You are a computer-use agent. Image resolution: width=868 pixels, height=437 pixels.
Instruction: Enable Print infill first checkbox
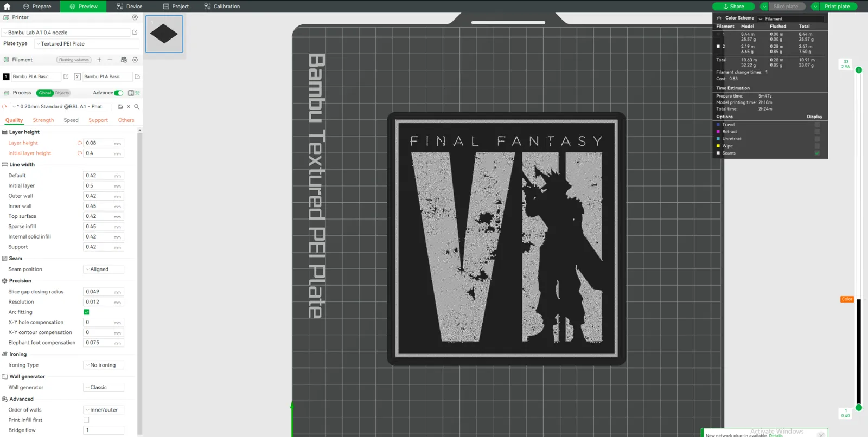coord(86,420)
